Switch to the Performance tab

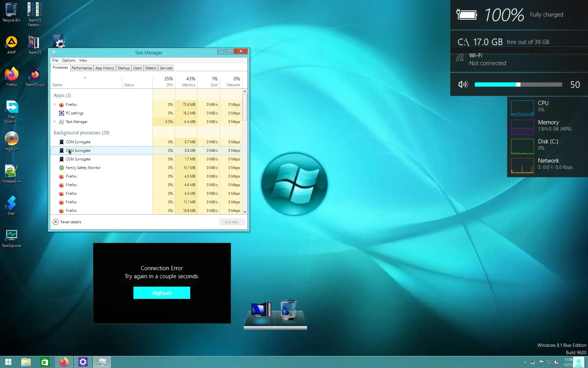coord(81,68)
